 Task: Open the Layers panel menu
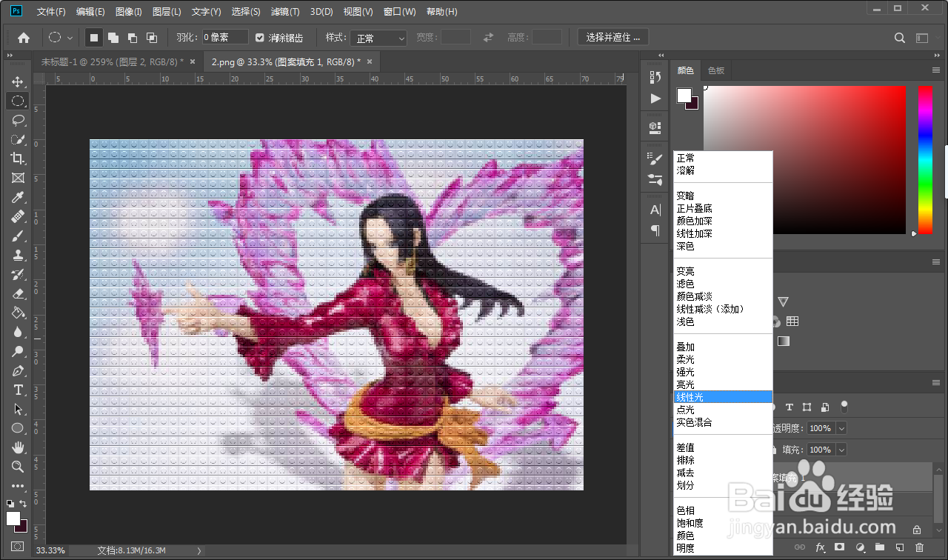pos(936,383)
